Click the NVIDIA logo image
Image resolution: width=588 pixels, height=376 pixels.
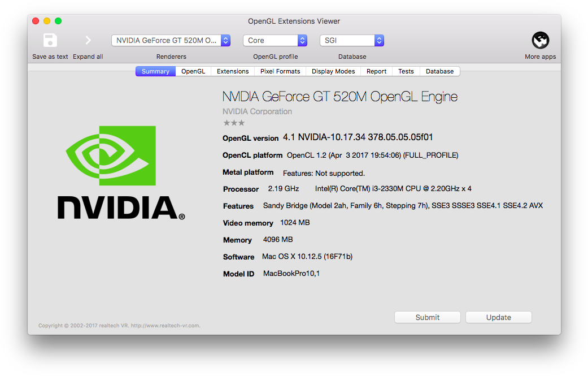pos(120,172)
